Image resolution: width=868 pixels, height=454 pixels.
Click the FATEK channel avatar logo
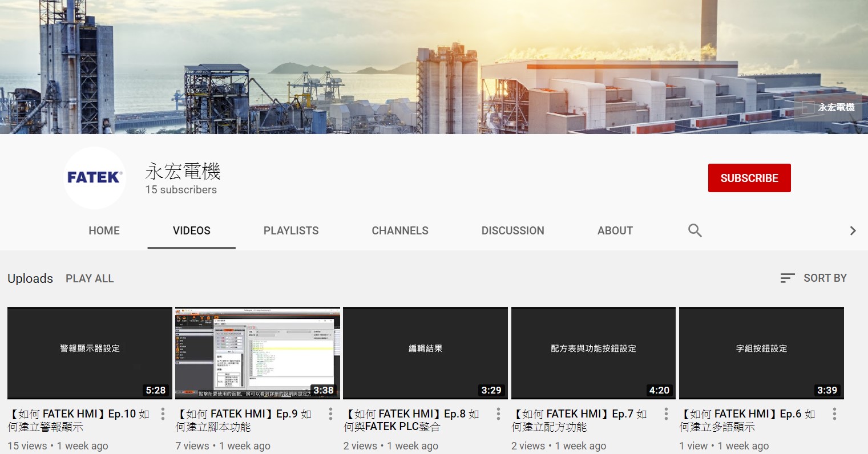coord(95,178)
